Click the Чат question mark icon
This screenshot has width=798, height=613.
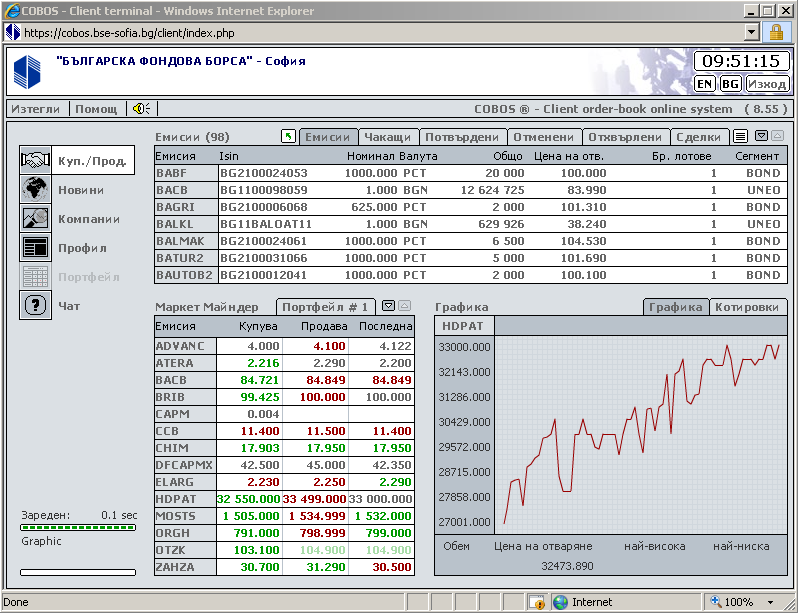coord(36,305)
